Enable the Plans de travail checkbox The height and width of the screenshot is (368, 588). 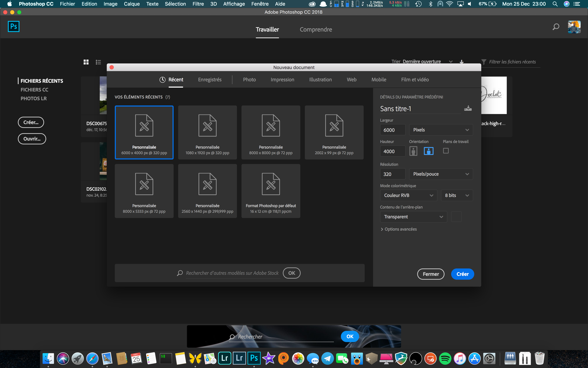446,151
